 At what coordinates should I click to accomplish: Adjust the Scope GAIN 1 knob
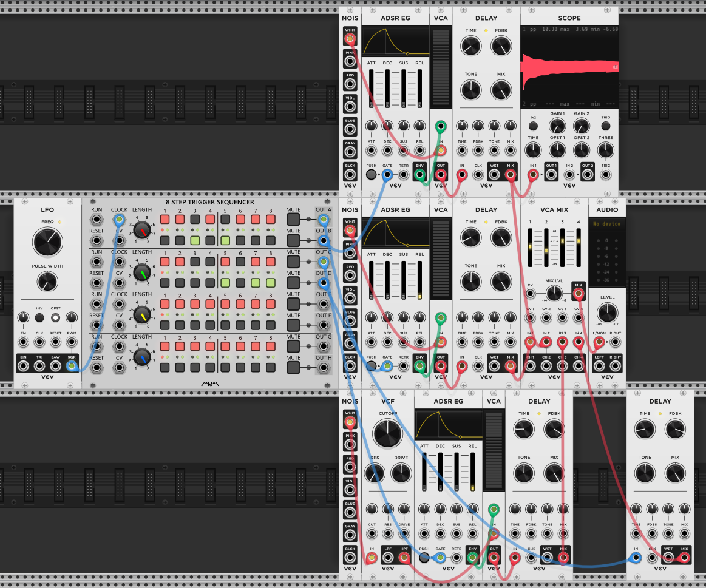pos(557,126)
